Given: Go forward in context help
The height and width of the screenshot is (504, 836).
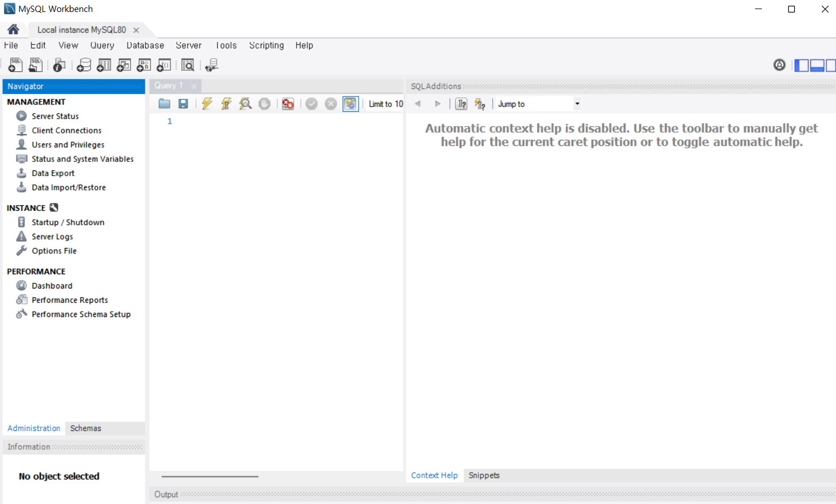Looking at the screenshot, I should tap(437, 104).
